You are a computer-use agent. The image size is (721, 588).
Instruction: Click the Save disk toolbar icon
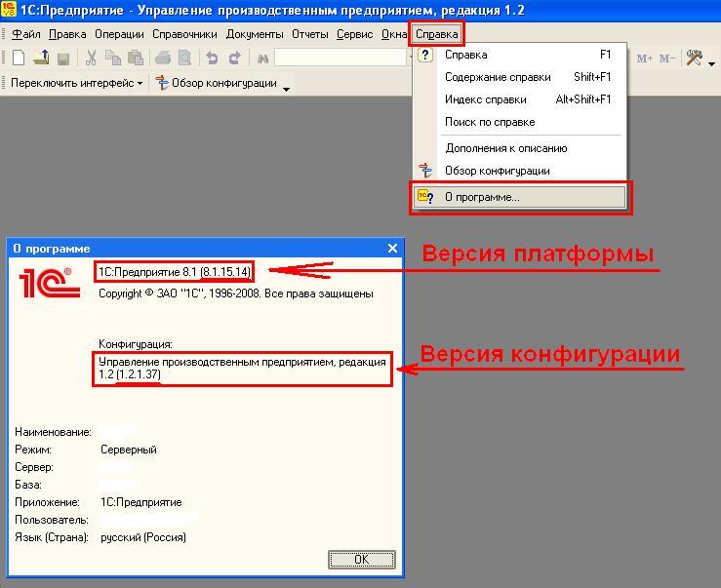pyautogui.click(x=63, y=59)
